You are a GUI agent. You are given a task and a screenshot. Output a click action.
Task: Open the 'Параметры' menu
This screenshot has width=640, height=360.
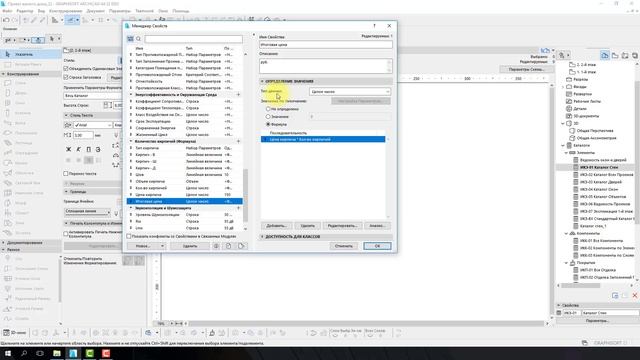click(x=120, y=11)
